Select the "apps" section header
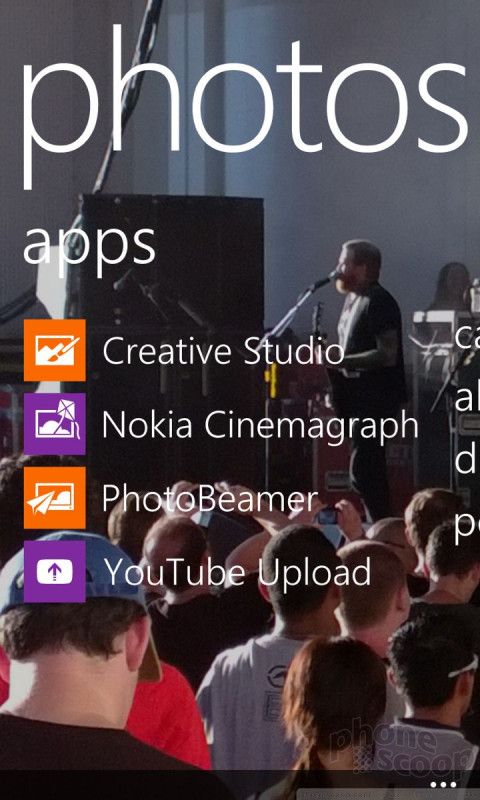 (89, 246)
